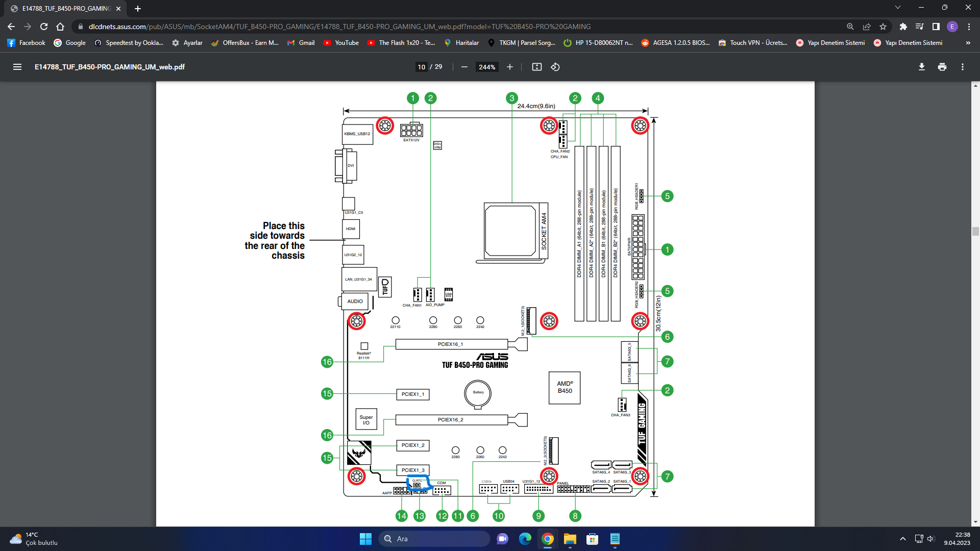
Task: Open the Gmail bookmark
Action: coord(301,43)
